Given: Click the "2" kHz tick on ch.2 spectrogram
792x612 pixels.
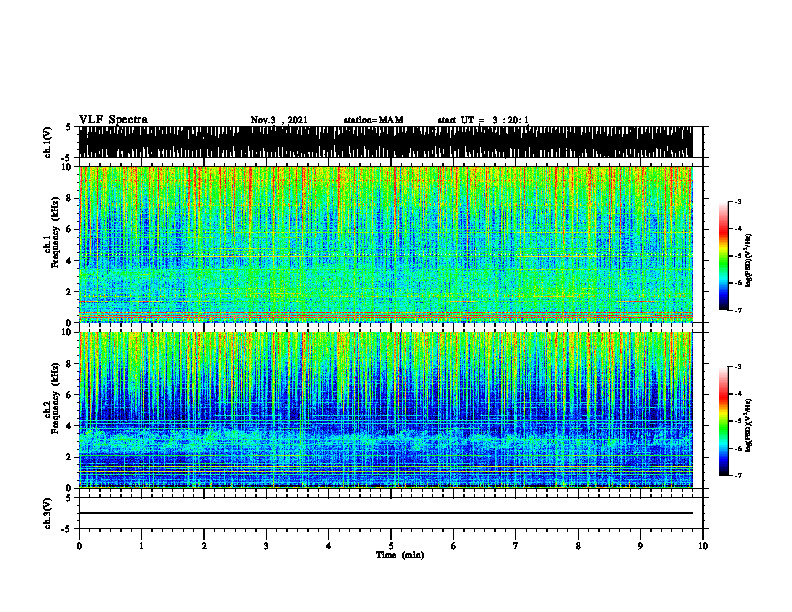Looking at the screenshot, I should pyautogui.click(x=69, y=457).
